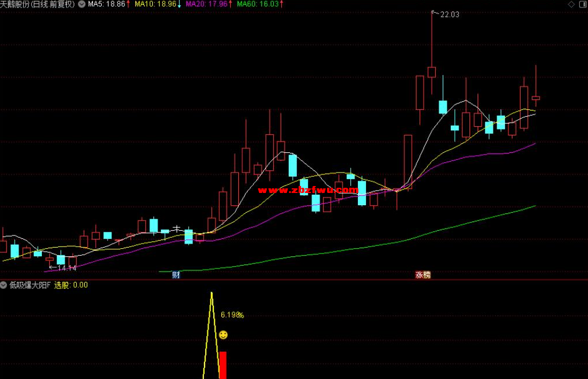Click the 财 marker on the chart

point(176,275)
